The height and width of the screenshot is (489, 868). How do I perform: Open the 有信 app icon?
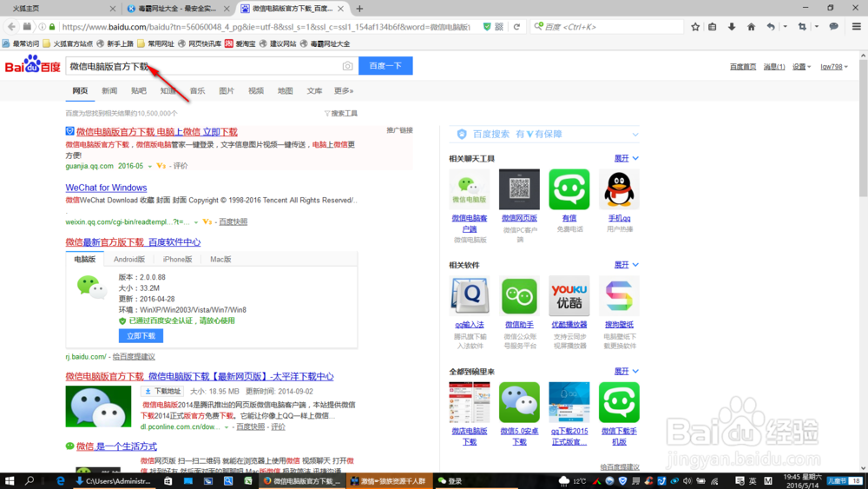click(x=569, y=189)
